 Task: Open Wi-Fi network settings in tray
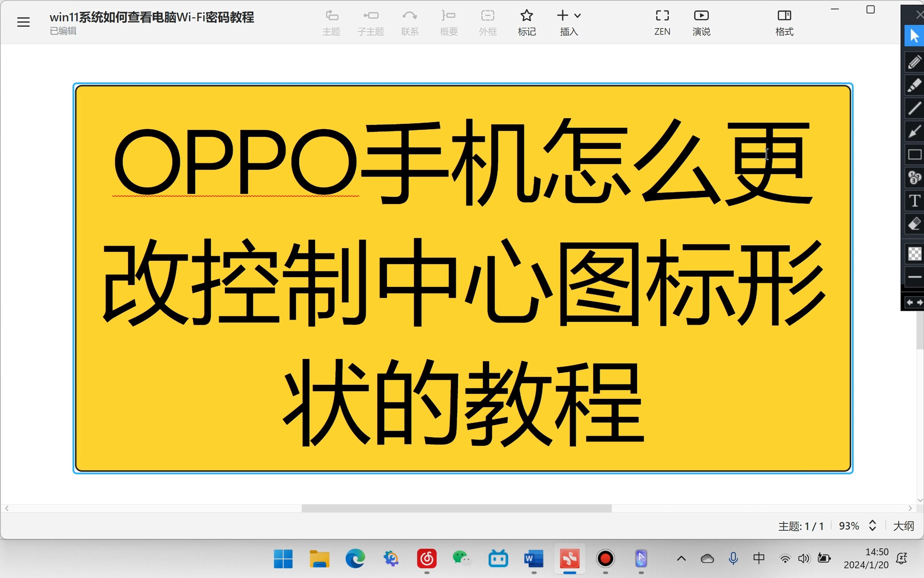[x=785, y=559]
